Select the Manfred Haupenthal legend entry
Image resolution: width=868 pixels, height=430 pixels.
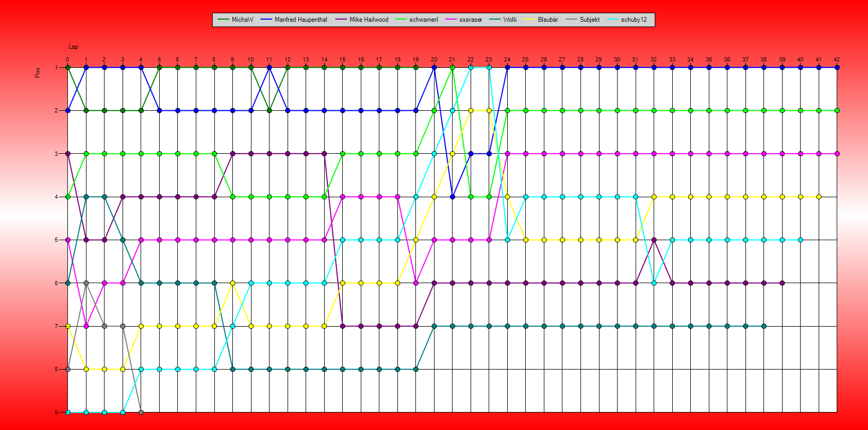[x=294, y=20]
